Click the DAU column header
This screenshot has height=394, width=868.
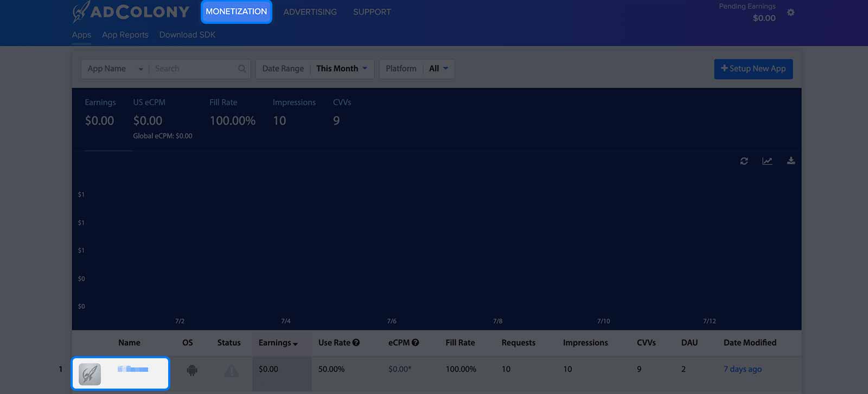click(690, 343)
